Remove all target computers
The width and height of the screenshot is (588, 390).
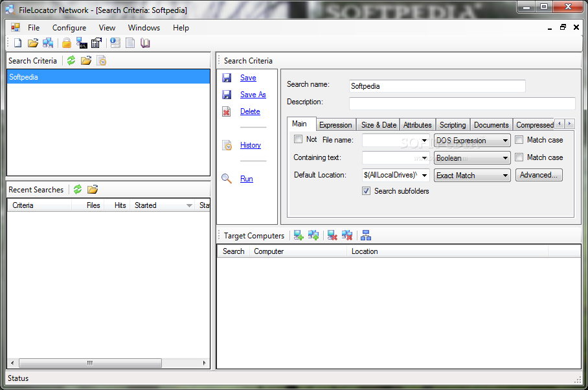click(347, 236)
